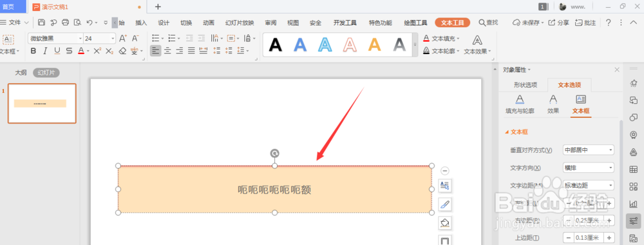644x245 pixels.
Task: Choose the orange A text style preset
Action: point(374,44)
